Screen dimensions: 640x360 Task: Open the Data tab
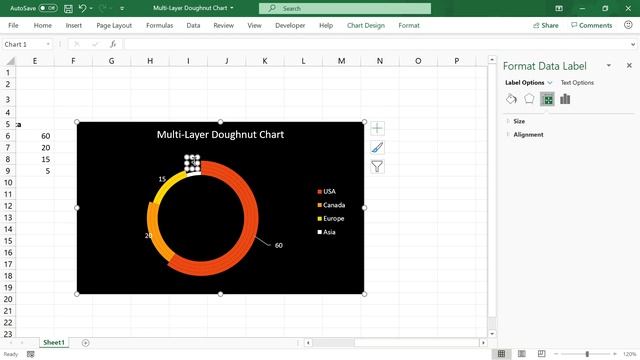[x=193, y=25]
